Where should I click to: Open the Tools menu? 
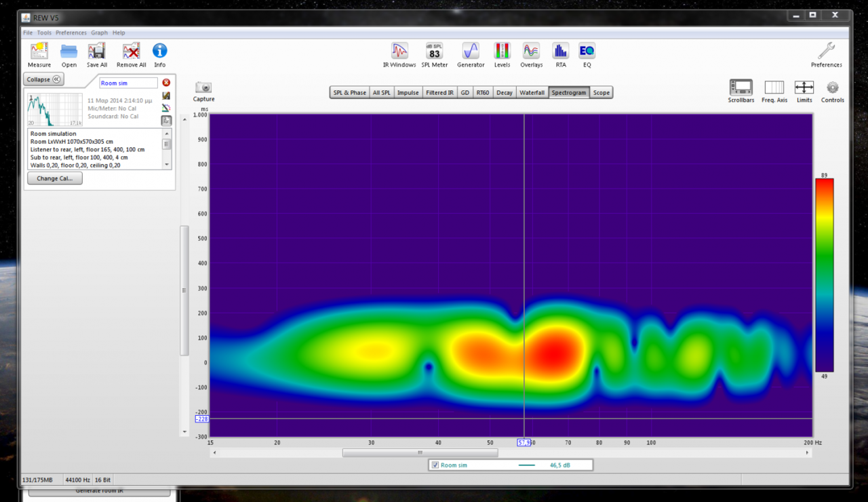click(x=44, y=33)
